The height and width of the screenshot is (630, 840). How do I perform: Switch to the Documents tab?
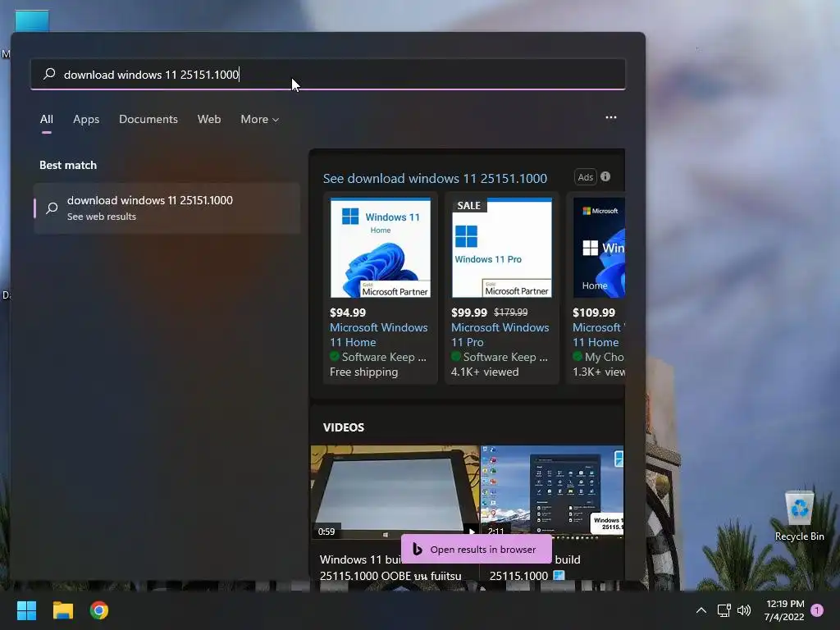click(x=148, y=120)
